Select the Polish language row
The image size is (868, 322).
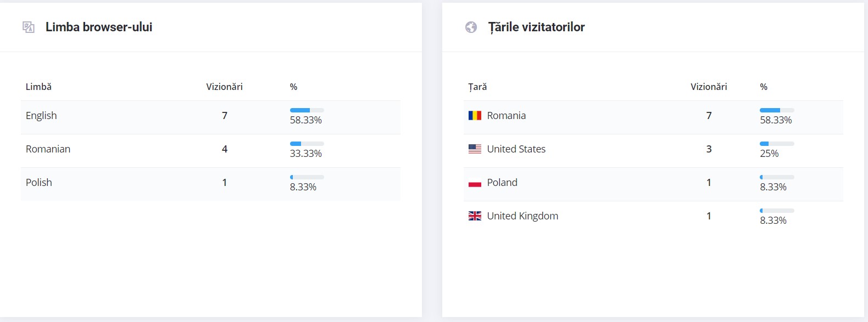point(210,184)
